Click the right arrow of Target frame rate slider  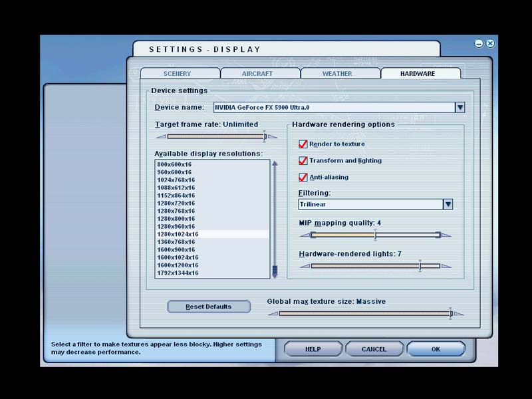(273, 137)
